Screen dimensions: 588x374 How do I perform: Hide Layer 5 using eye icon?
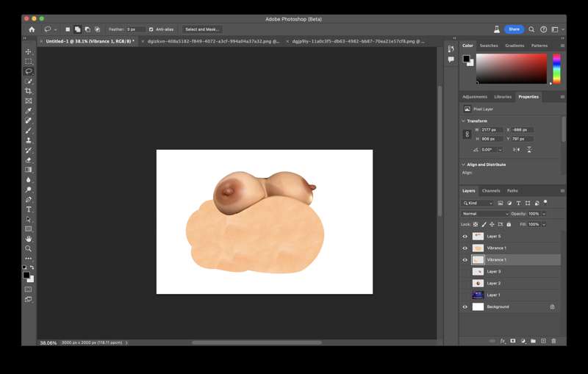point(465,237)
